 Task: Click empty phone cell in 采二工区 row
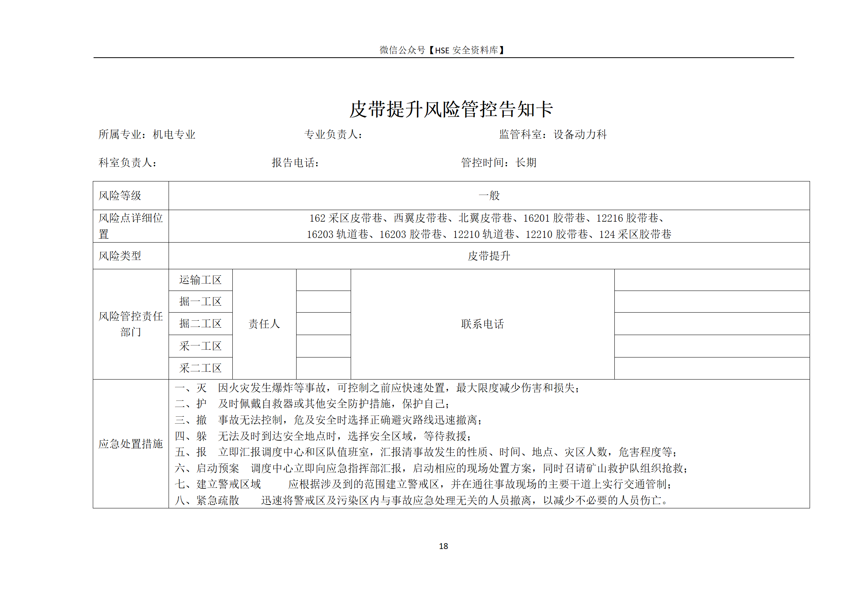(x=712, y=368)
